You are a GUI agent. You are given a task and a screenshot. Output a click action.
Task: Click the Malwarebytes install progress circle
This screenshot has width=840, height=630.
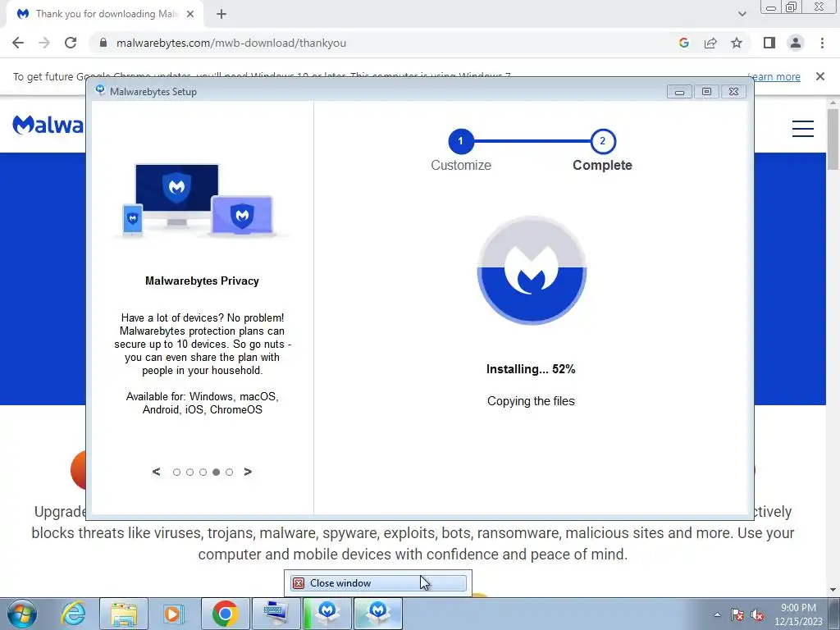tap(532, 271)
